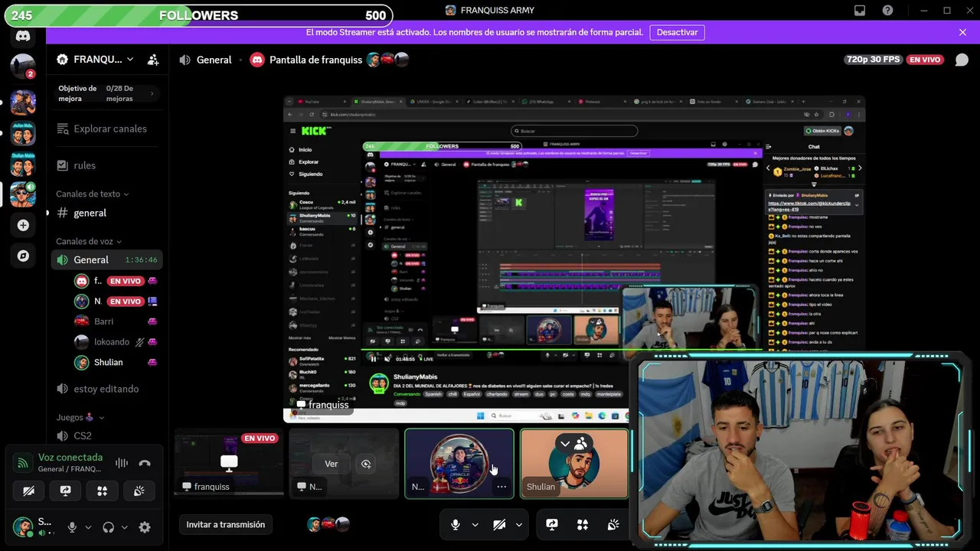Click Invitar a transmisión button
The image size is (980, 551).
(x=226, y=524)
